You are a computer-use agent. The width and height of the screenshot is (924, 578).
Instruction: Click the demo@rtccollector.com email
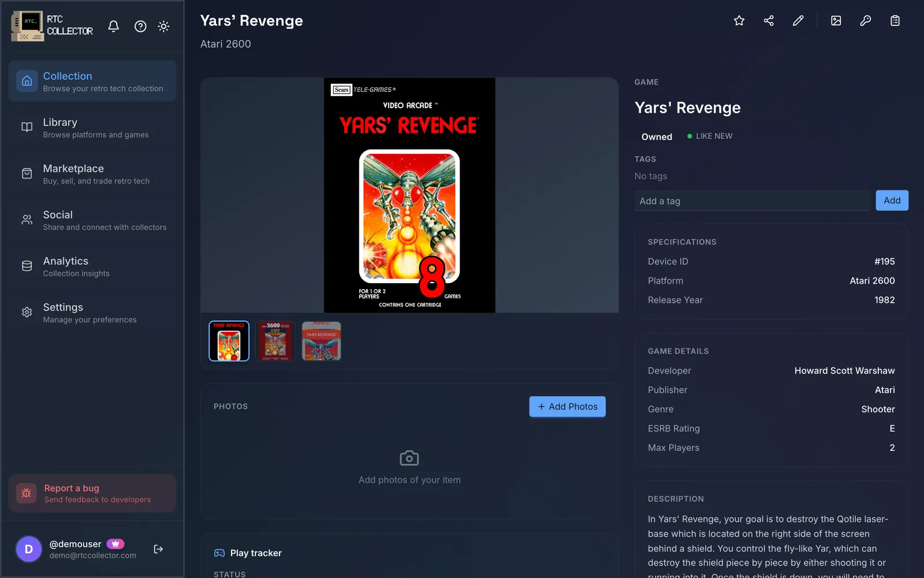pyautogui.click(x=93, y=555)
